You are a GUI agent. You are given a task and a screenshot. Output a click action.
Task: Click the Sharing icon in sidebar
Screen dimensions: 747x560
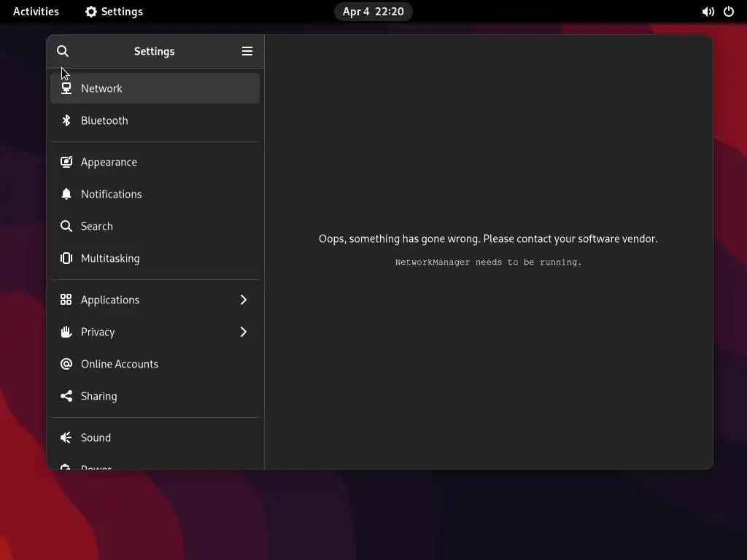66,396
